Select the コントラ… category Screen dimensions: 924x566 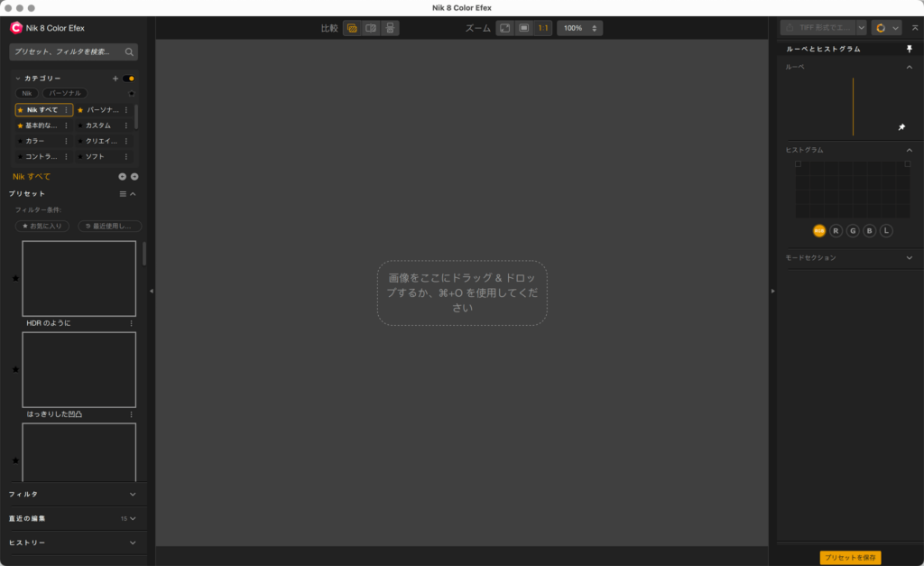coord(42,156)
